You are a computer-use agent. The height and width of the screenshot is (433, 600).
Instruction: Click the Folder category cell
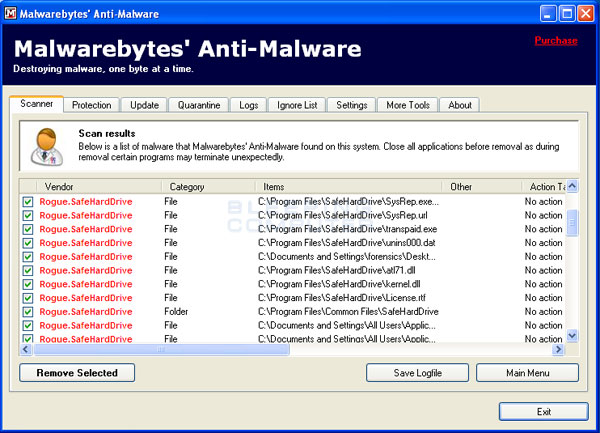pos(176,312)
